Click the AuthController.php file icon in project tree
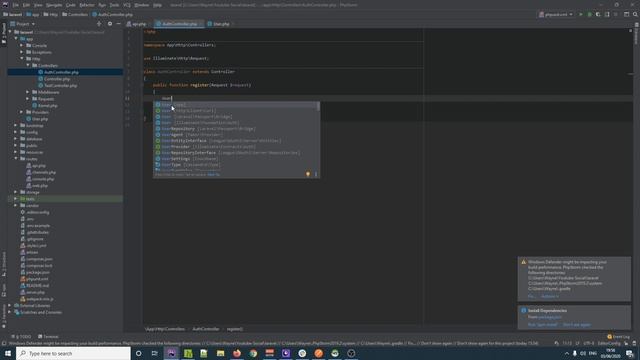640x360 pixels. (x=40, y=72)
